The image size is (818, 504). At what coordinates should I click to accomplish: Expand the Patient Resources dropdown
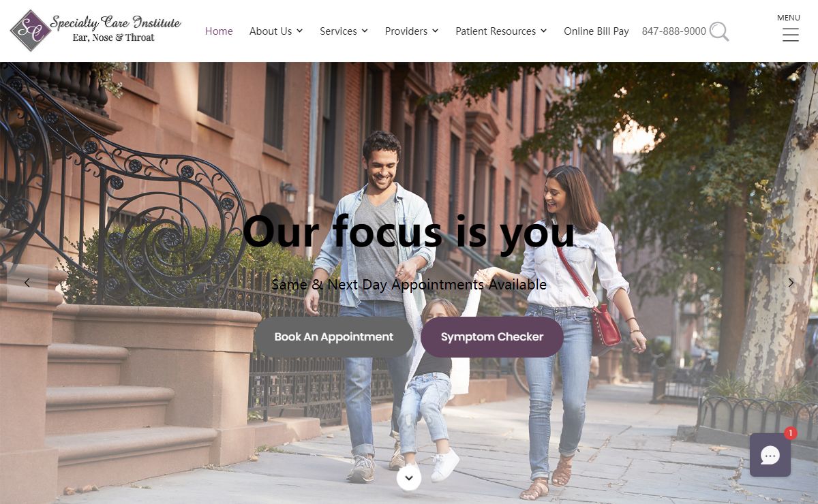[x=501, y=31]
